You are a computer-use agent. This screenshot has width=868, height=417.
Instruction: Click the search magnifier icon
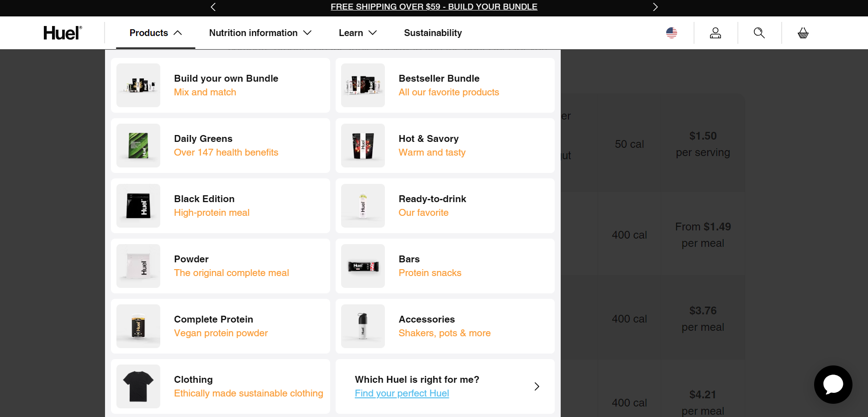(759, 33)
